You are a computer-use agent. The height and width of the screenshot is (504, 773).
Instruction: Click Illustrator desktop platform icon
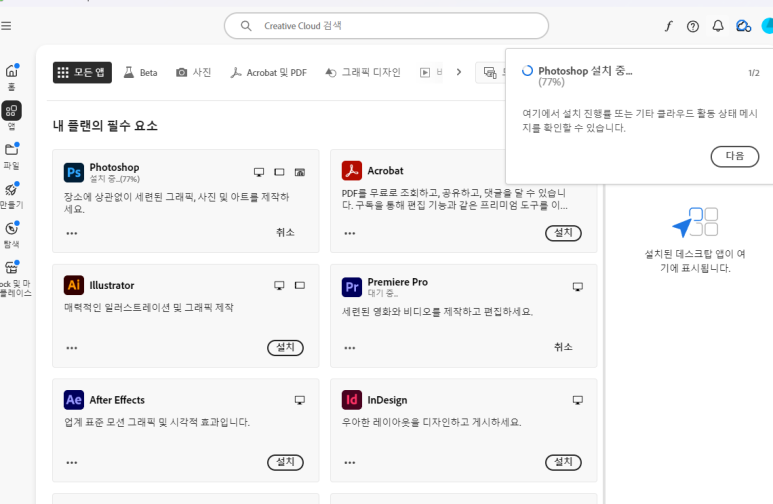(x=279, y=285)
